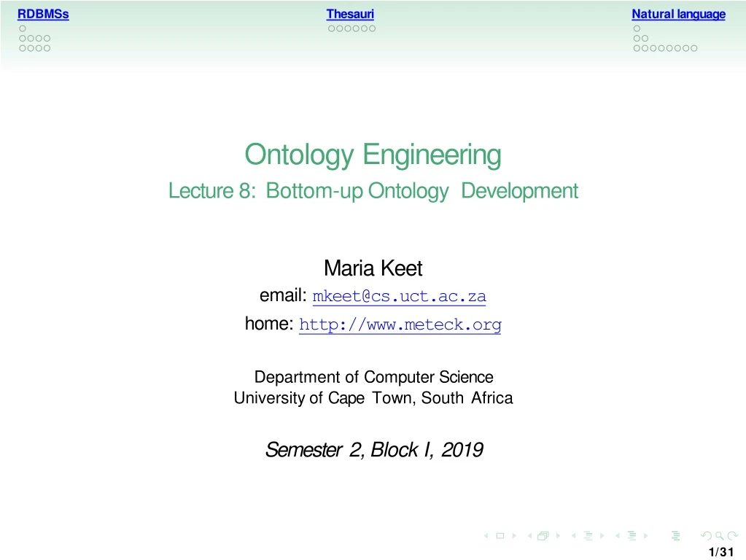This screenshot has width=746, height=560.
Task: Select last circle in Natural language bottom row
Action: (693, 48)
